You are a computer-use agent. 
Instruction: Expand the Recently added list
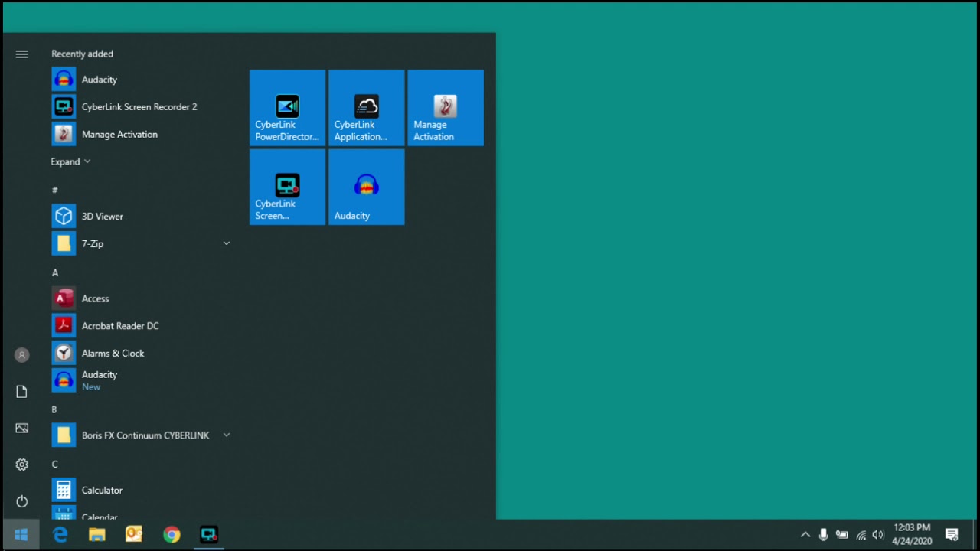pos(70,162)
